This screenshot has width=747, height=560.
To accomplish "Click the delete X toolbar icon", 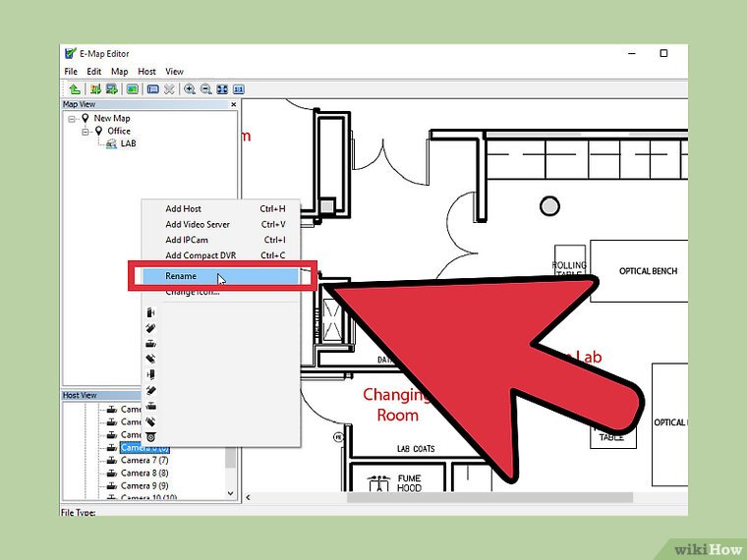I will pos(169,88).
